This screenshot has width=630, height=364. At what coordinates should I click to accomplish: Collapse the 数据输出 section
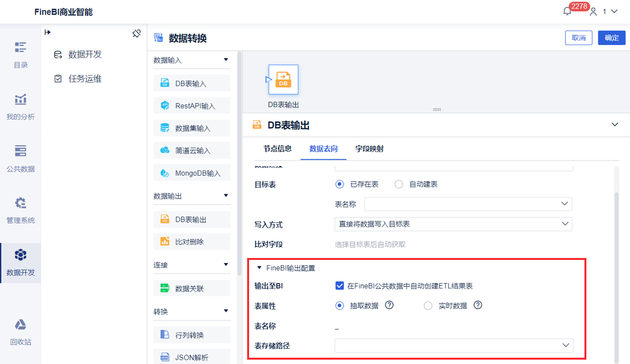coord(226,196)
